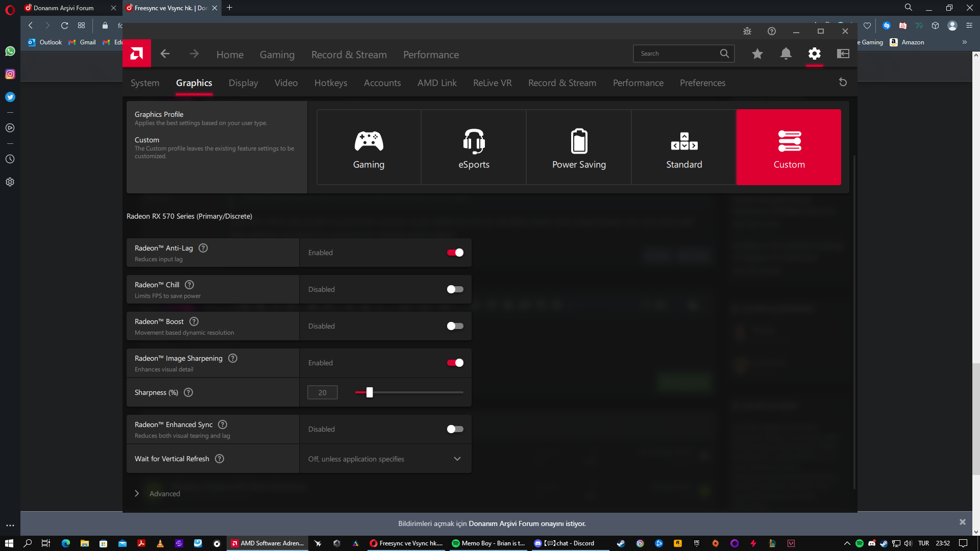Open the bug report tool icon

(747, 31)
